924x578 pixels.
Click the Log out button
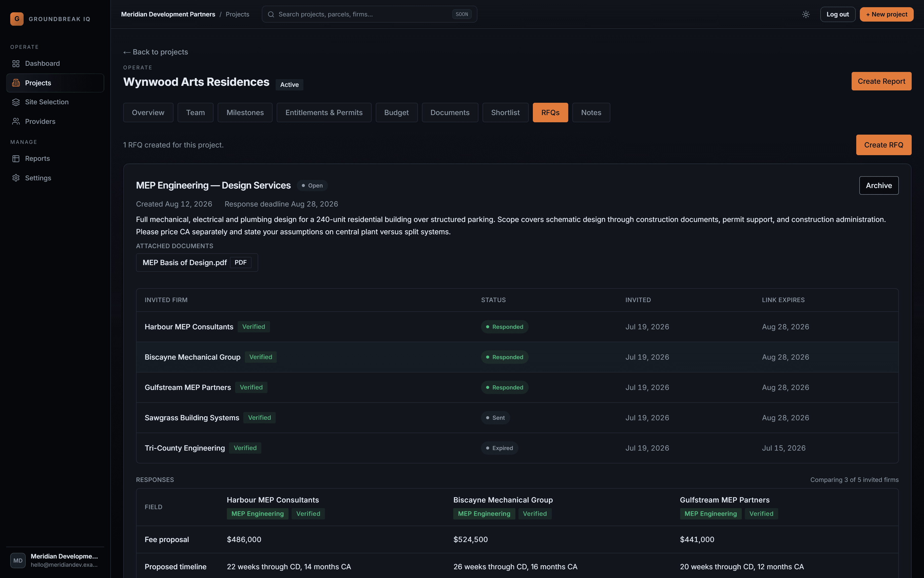[x=838, y=15]
